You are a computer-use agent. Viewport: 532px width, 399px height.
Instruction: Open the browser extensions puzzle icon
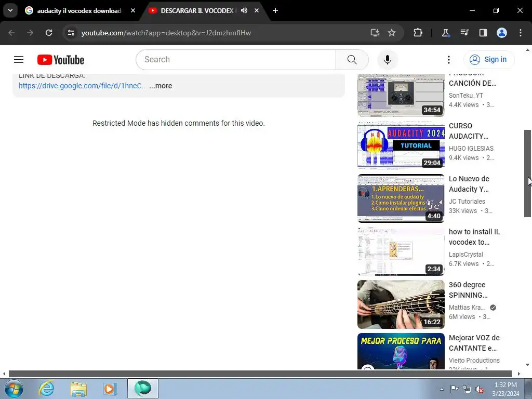click(418, 33)
